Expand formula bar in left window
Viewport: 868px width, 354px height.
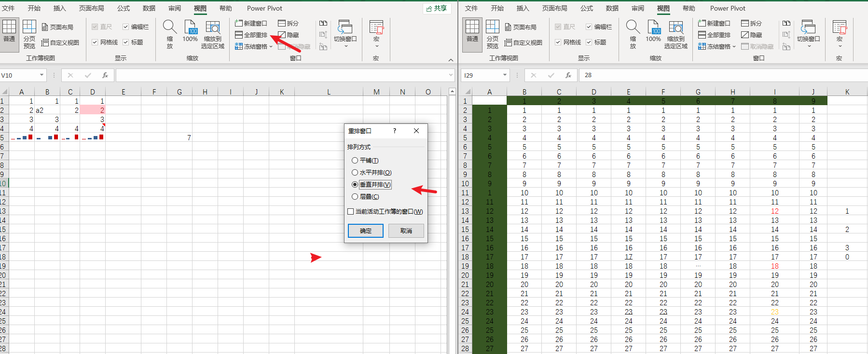click(x=451, y=75)
